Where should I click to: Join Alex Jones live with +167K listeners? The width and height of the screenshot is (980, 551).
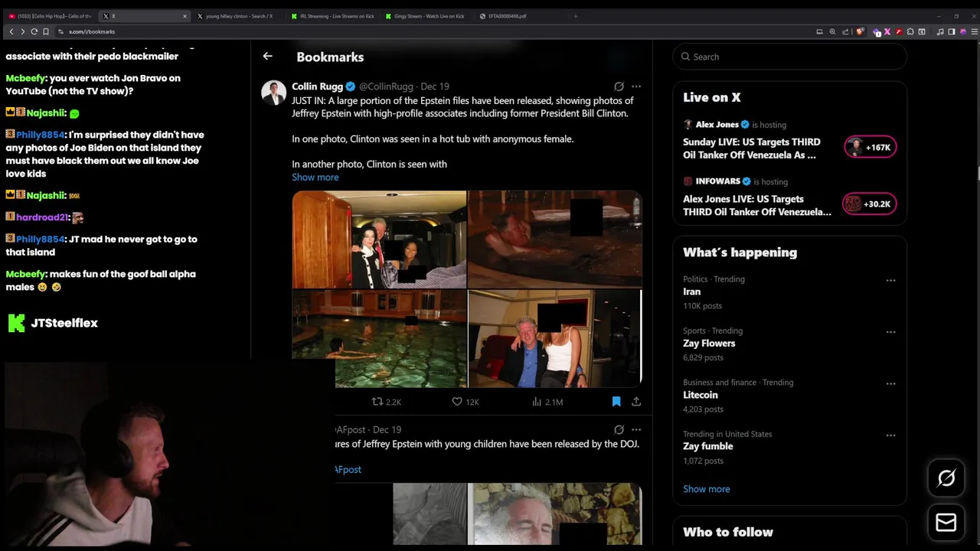point(871,147)
